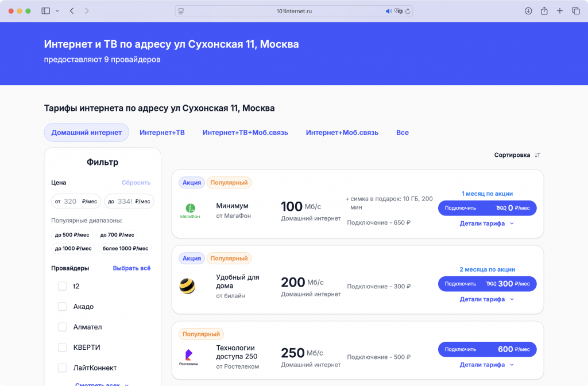Choose the до 500 ₽/мес range
Viewport: 588px width, 386px height.
[x=72, y=235]
